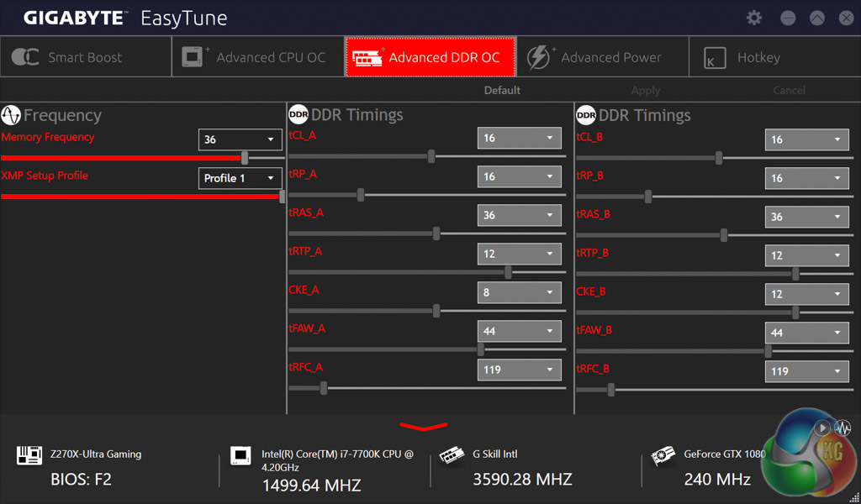Click the tRTP_B slider handle
Viewport: 861px width, 504px height.
coord(795,274)
